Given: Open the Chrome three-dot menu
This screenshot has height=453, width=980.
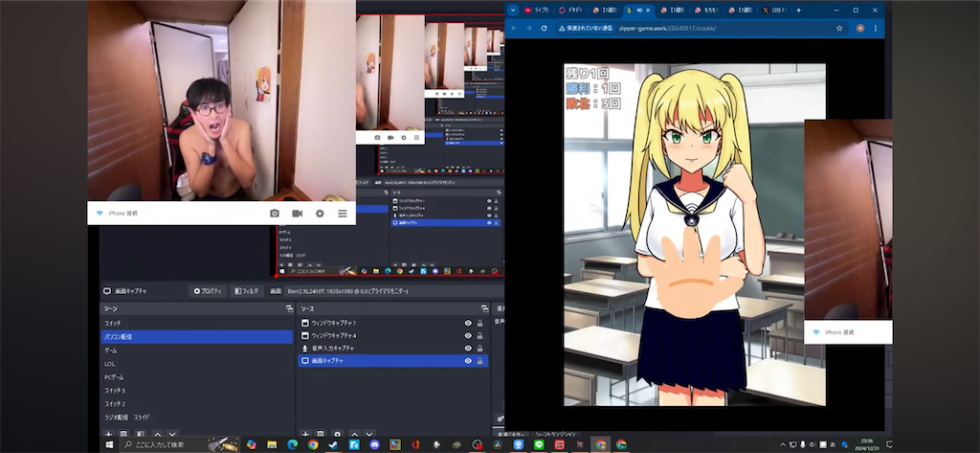Looking at the screenshot, I should pos(875,28).
